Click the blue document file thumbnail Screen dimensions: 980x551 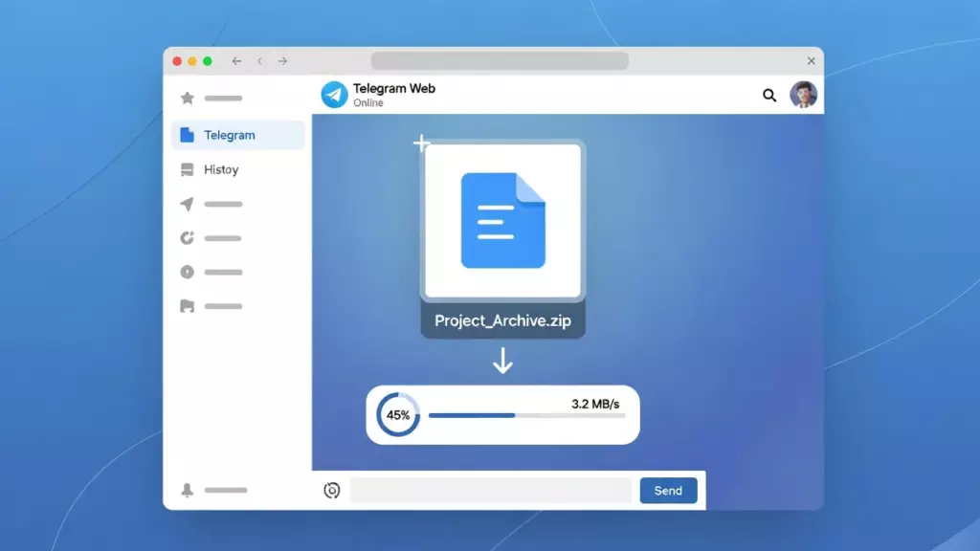coord(502,220)
